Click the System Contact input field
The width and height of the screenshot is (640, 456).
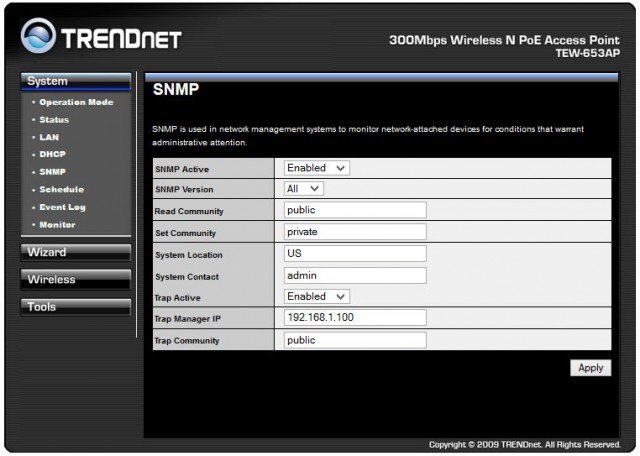click(354, 276)
